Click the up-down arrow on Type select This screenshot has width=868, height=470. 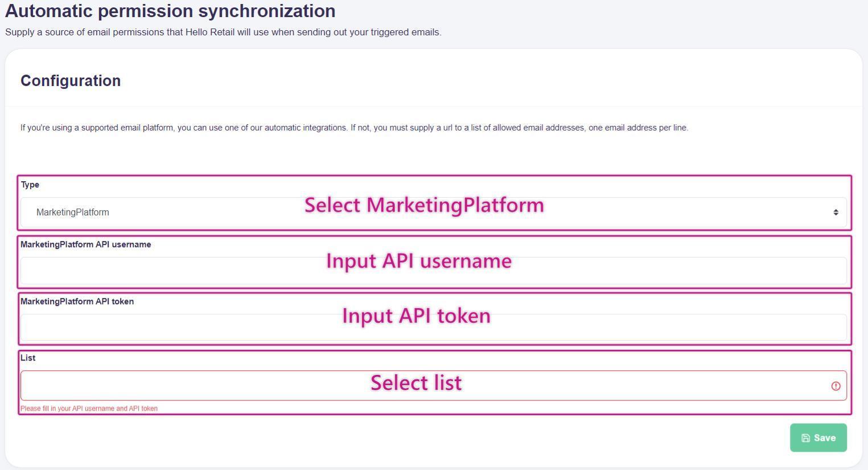point(836,212)
